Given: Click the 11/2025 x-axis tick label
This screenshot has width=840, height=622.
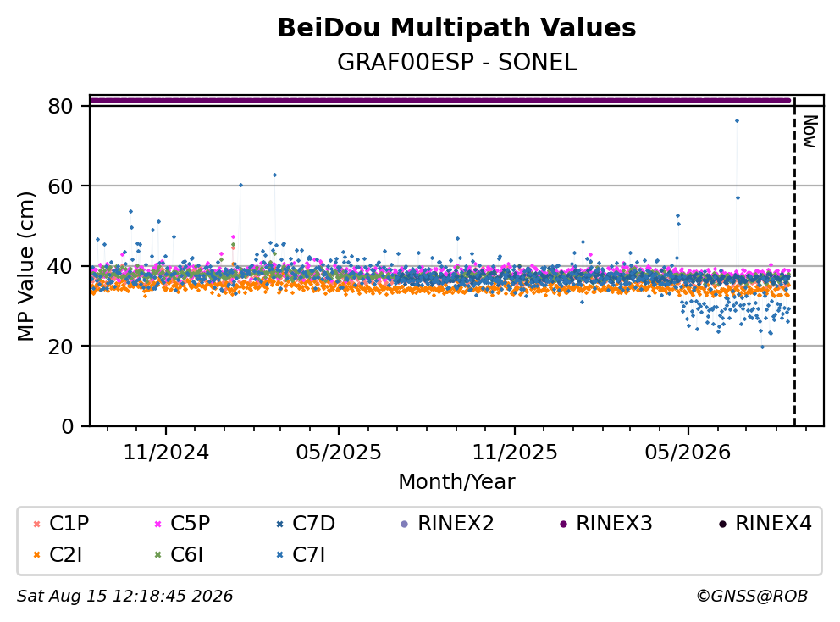Looking at the screenshot, I should click(514, 453).
